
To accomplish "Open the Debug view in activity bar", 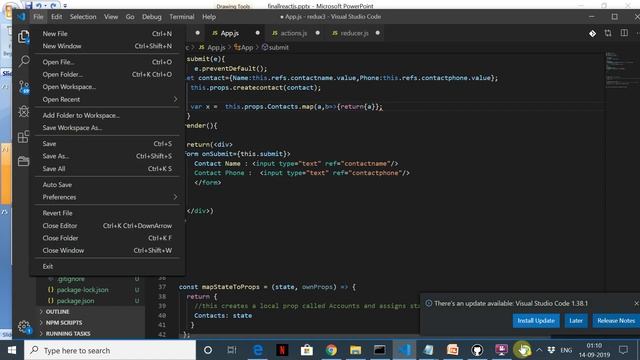I will tap(24, 111).
